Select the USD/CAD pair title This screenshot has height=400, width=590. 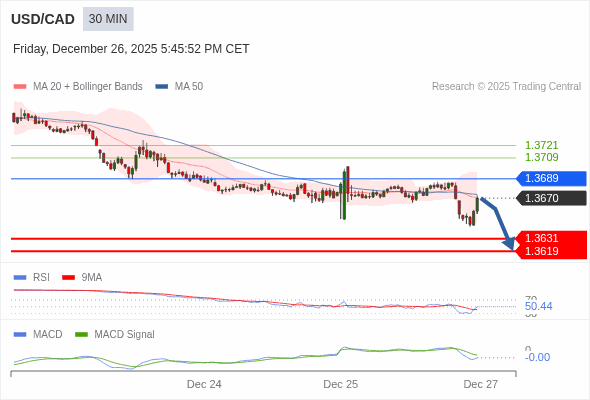click(x=43, y=19)
